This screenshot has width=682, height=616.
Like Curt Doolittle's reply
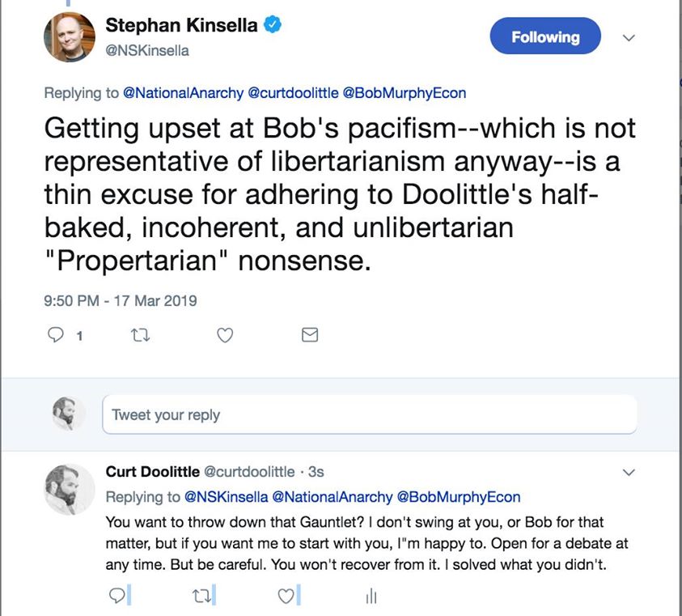285,596
